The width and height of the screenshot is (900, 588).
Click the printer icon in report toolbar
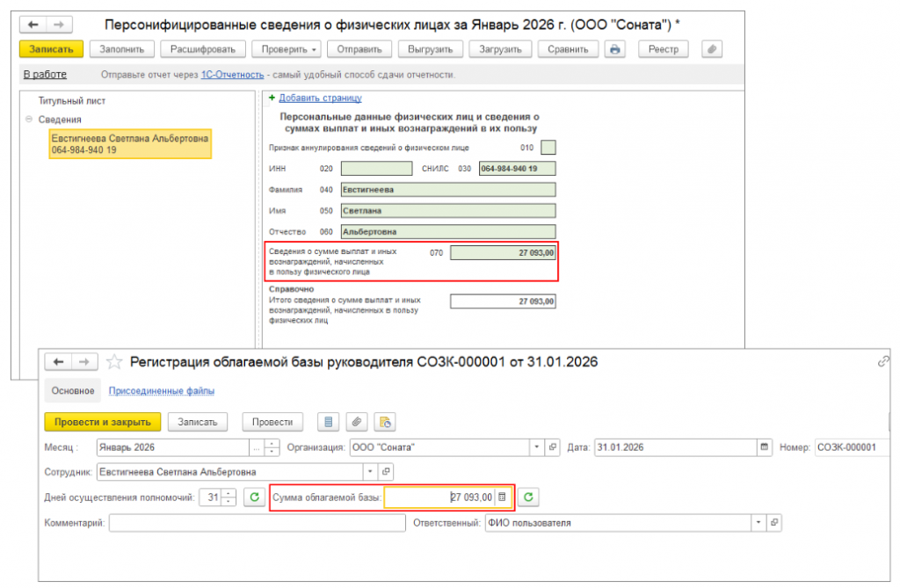point(614,49)
